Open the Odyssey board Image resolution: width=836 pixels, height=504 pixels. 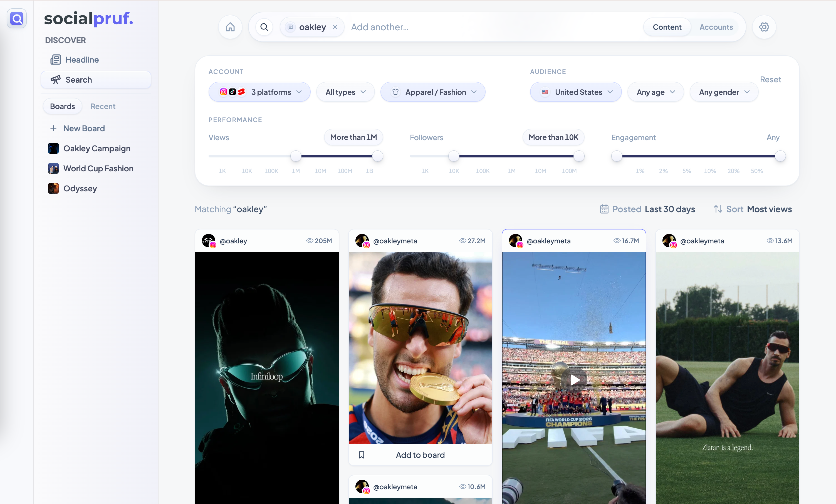[96, 188]
